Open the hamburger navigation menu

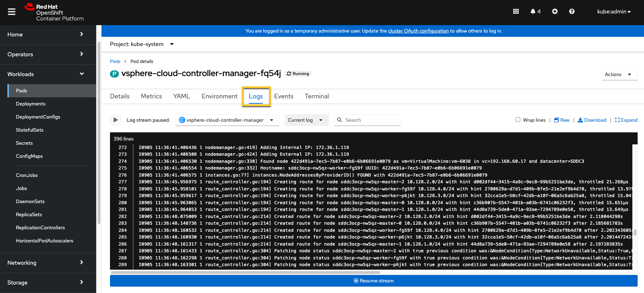pos(12,12)
